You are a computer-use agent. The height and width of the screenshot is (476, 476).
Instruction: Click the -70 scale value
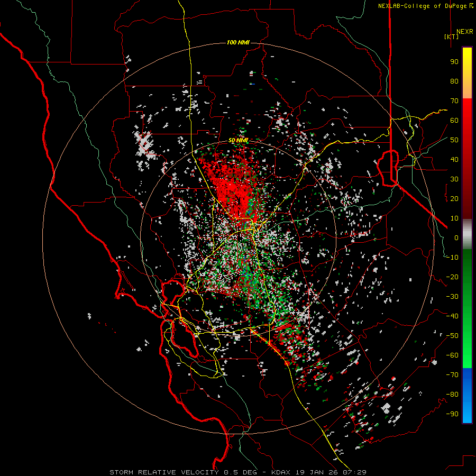click(x=452, y=375)
